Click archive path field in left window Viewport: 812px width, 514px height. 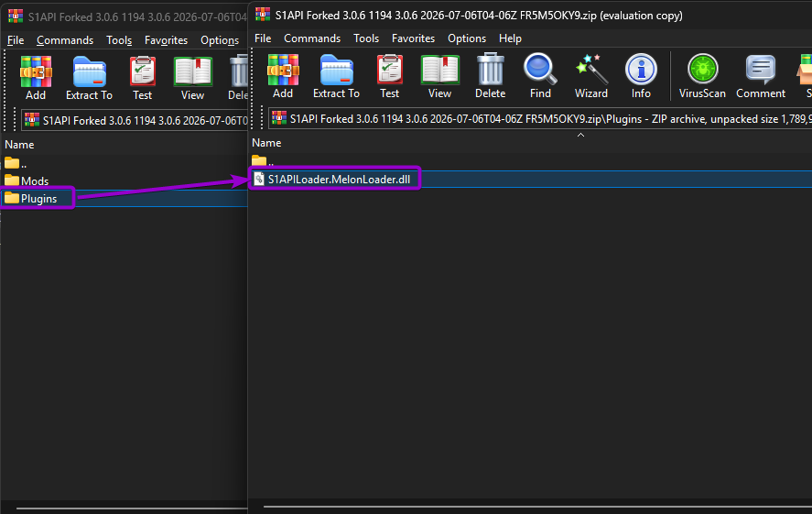pos(135,120)
